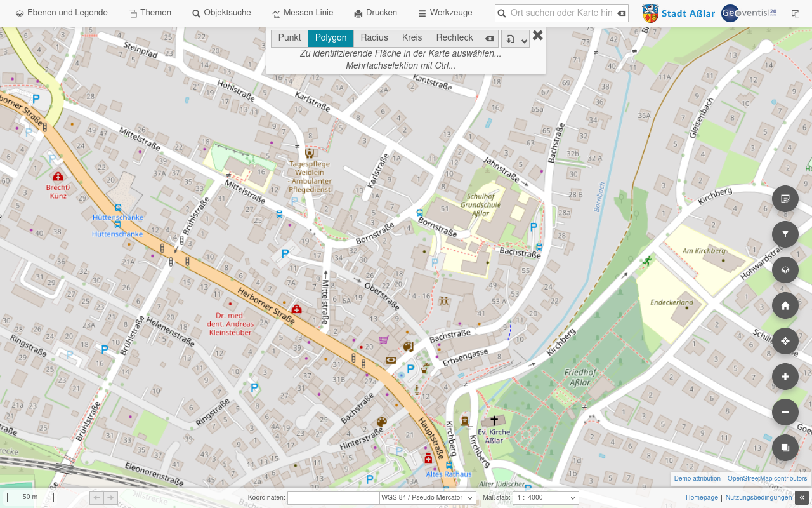
Task: Select the Rechteck selection mode
Action: pyautogui.click(x=455, y=38)
